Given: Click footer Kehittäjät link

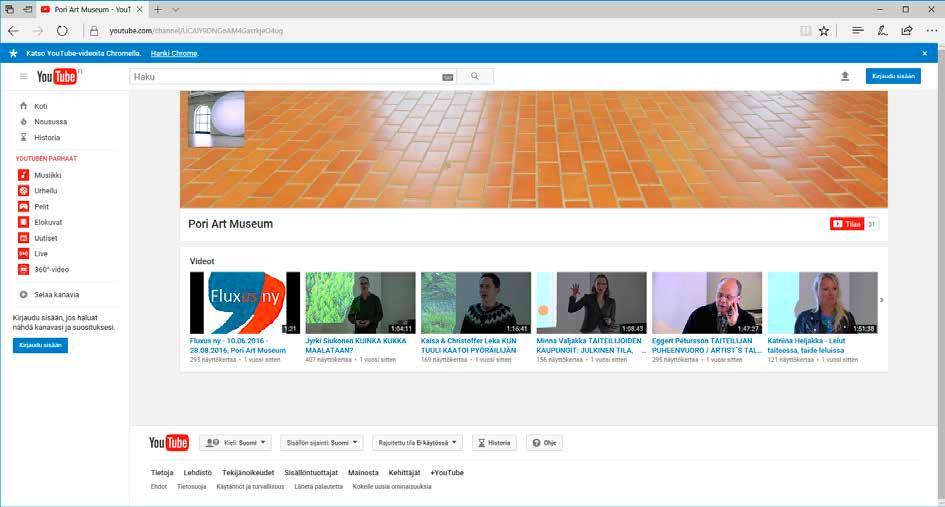Looking at the screenshot, I should [x=404, y=473].
